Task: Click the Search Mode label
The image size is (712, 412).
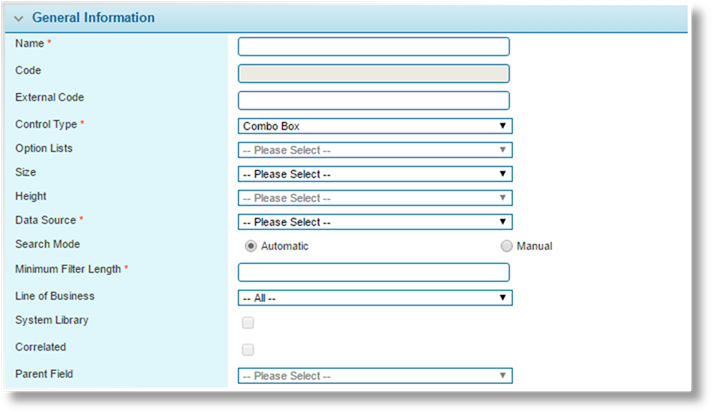Action: click(47, 244)
